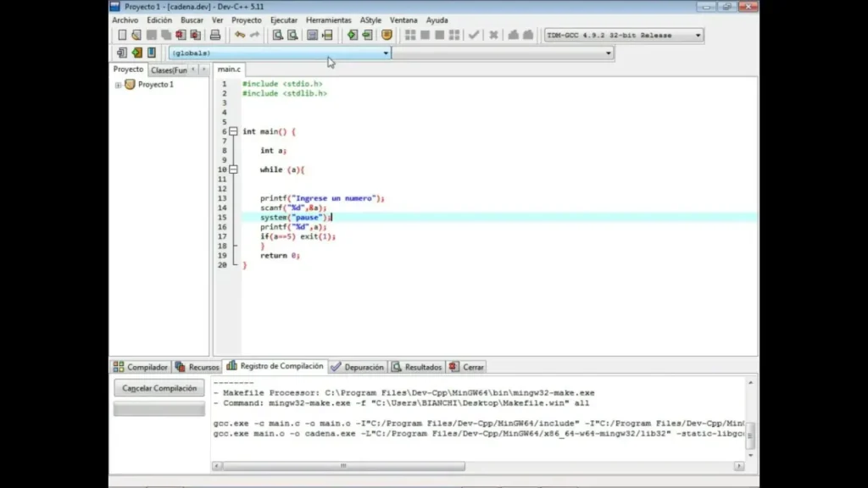Expand the Proyecto 1 tree node

pos(119,85)
